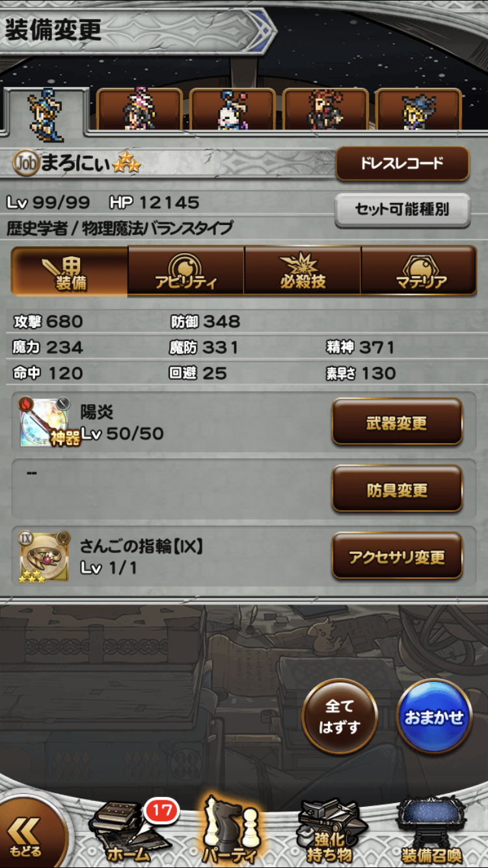Select the red-haired character portrait tab

pyautogui.click(x=325, y=109)
